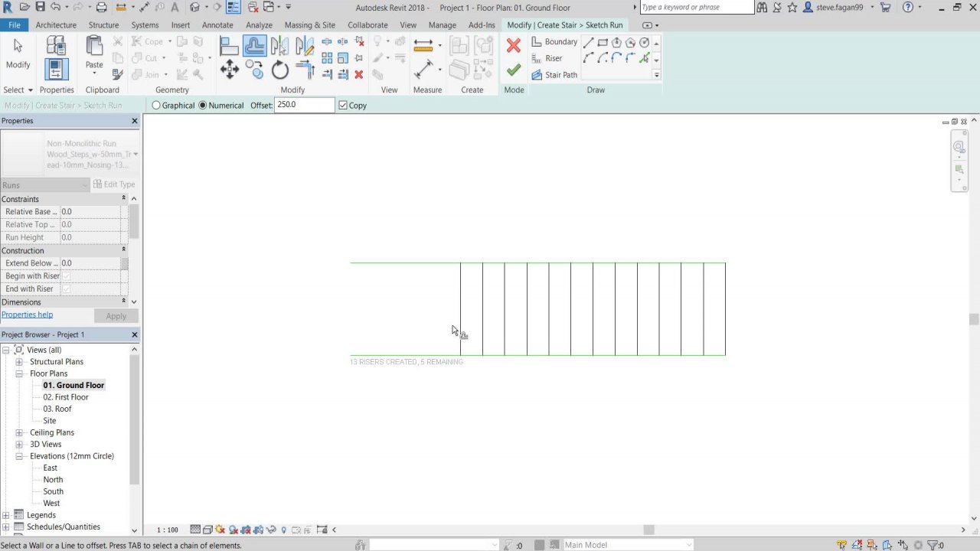Select the Stair Path draw mode
Viewport: 980px width, 551px height.
[554, 75]
